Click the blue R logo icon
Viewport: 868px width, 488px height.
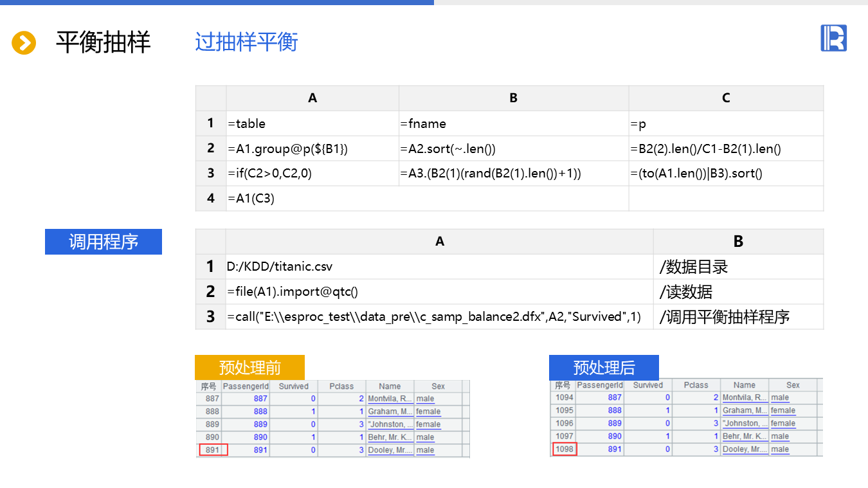click(833, 38)
